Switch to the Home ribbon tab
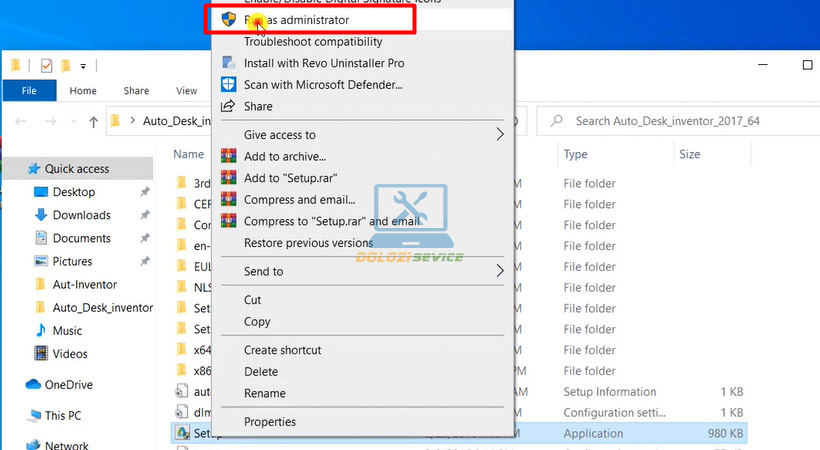820x450 pixels. click(83, 91)
